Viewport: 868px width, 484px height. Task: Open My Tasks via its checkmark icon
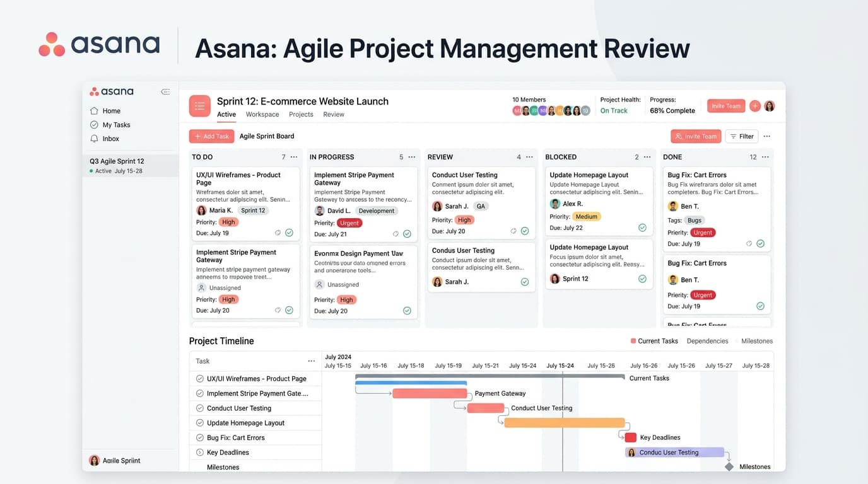[x=94, y=125]
